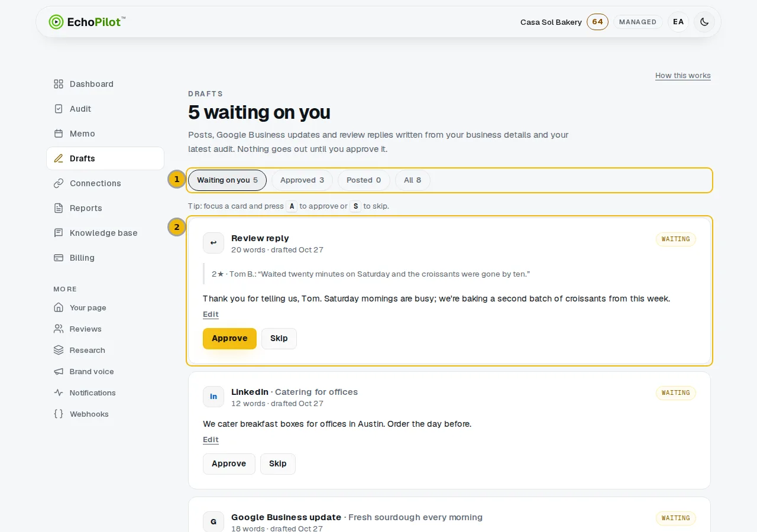Click the Notifications pulse icon
This screenshot has height=532, width=757.
click(x=59, y=392)
